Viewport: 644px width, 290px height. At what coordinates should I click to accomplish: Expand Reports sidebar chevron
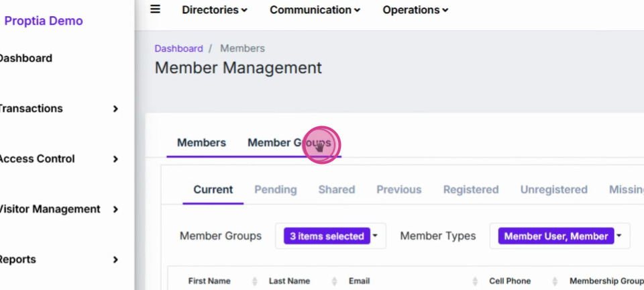point(115,260)
